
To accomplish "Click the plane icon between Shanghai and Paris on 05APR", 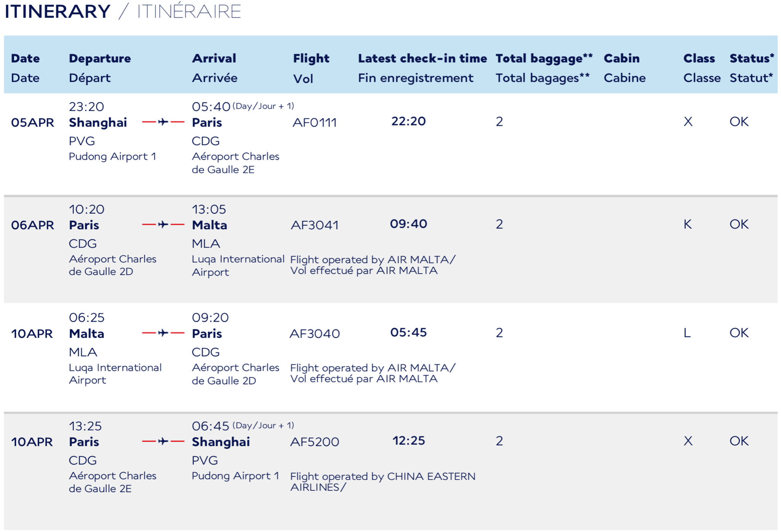I will [x=163, y=122].
